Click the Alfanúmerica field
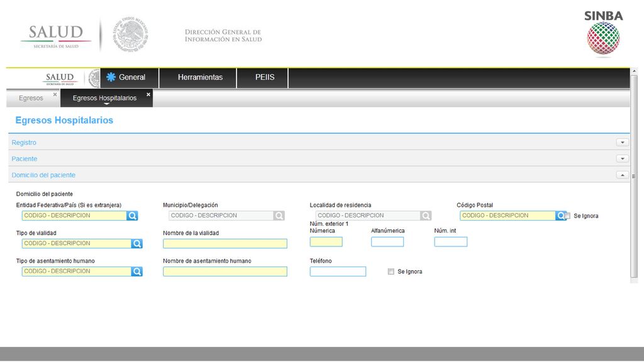 tap(387, 242)
